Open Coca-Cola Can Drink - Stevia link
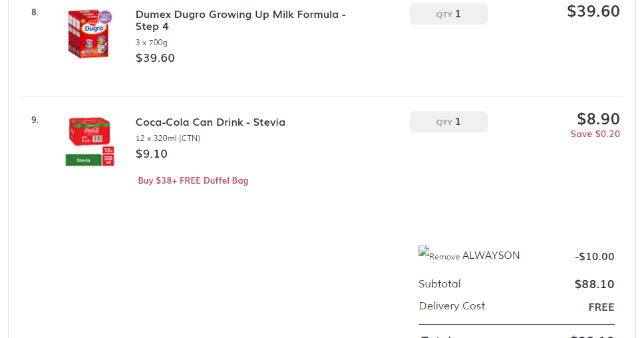This screenshot has height=338, width=644. click(x=210, y=122)
